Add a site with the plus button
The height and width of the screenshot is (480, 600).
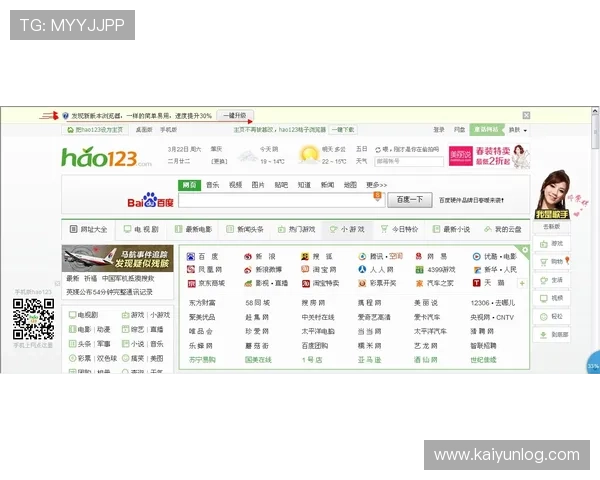522,283
